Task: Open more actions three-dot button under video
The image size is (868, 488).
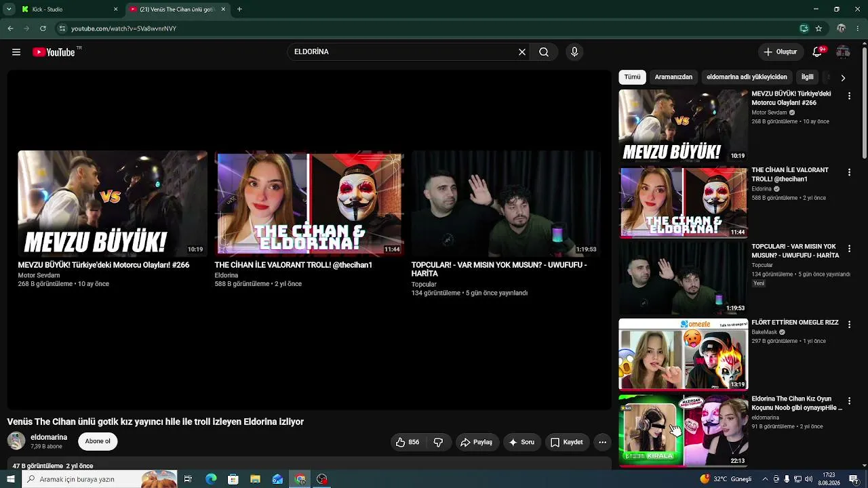Action: coord(602,442)
